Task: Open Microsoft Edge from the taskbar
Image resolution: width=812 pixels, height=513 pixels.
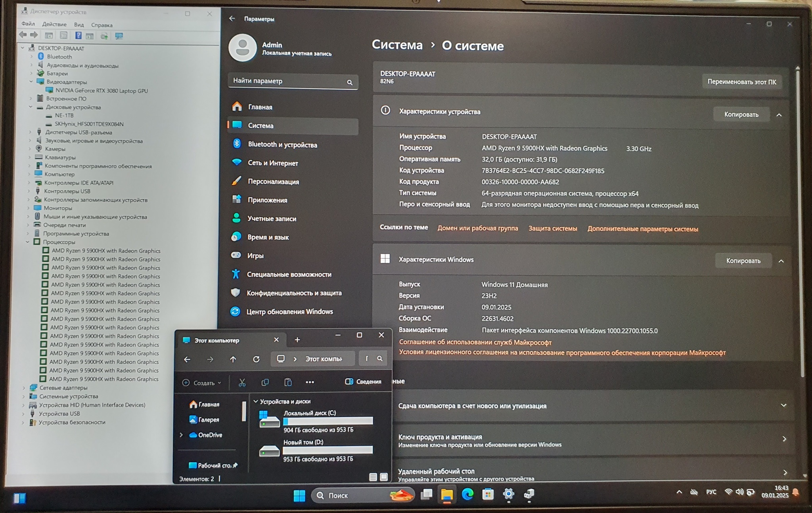Action: [467, 494]
